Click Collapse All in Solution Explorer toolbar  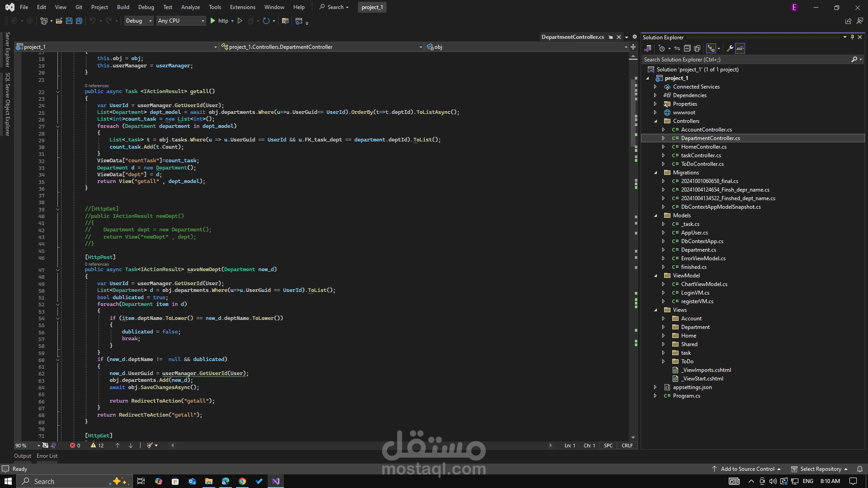click(x=687, y=48)
